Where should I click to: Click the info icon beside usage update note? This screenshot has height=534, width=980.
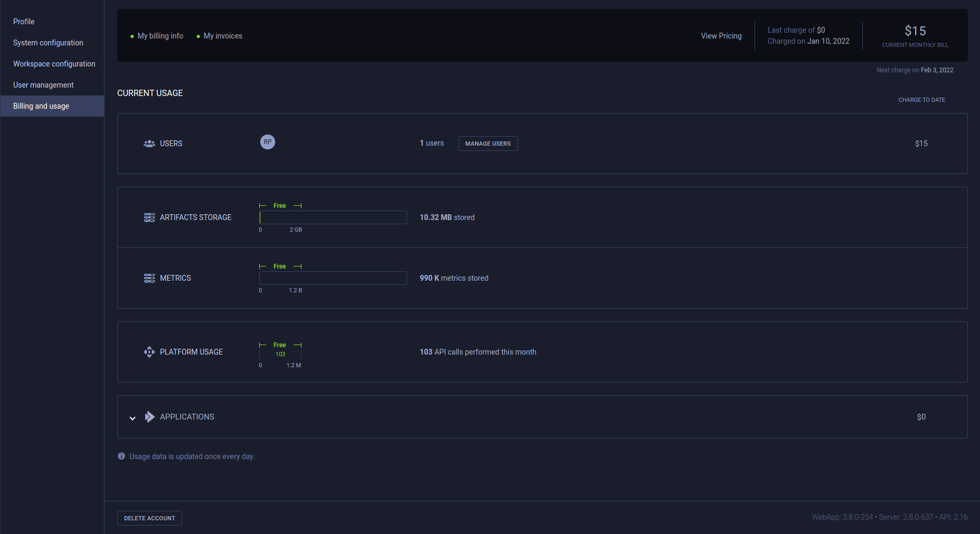coord(121,456)
